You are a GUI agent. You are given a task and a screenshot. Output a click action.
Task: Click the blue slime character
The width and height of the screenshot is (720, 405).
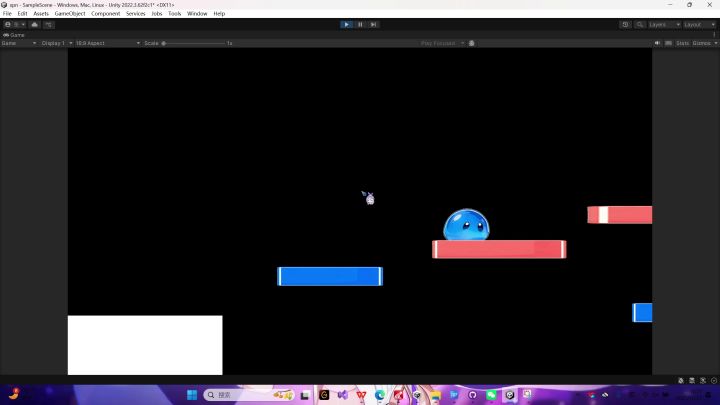(x=466, y=225)
